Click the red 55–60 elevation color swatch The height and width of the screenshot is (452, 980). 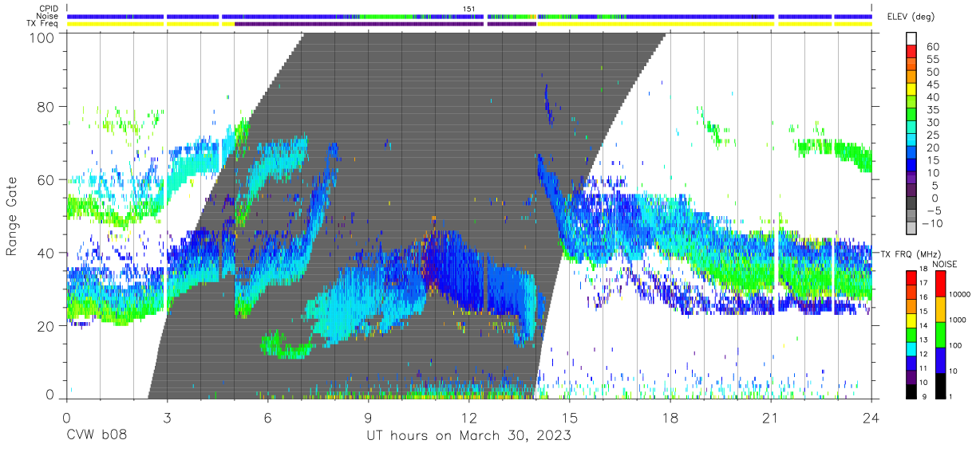coord(912,52)
